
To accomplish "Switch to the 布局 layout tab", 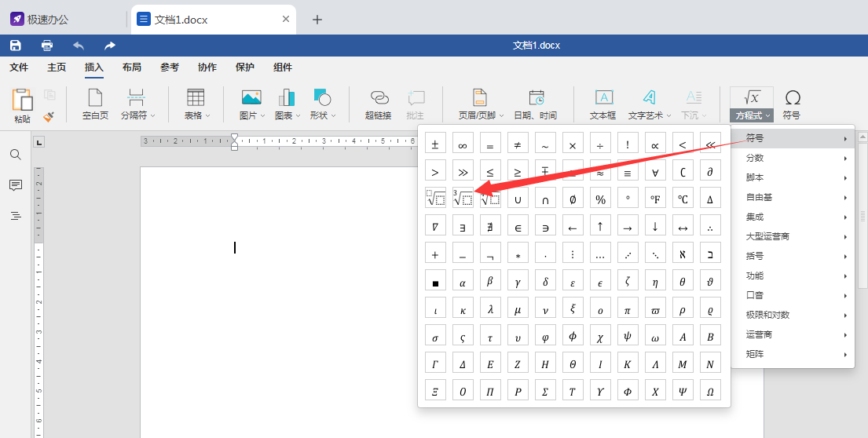I will pyautogui.click(x=132, y=67).
